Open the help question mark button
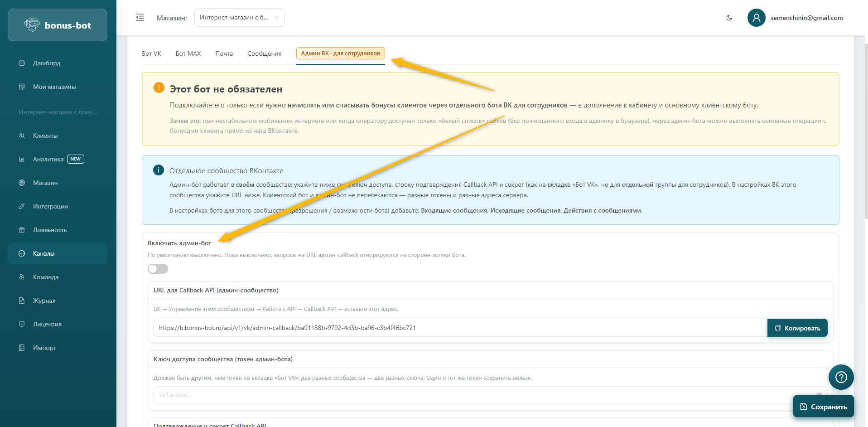 (841, 377)
